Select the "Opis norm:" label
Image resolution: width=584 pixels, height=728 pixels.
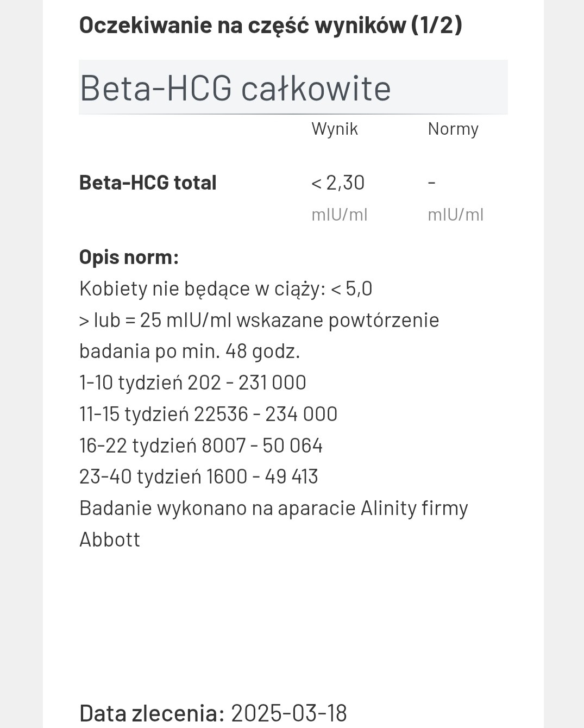(129, 257)
